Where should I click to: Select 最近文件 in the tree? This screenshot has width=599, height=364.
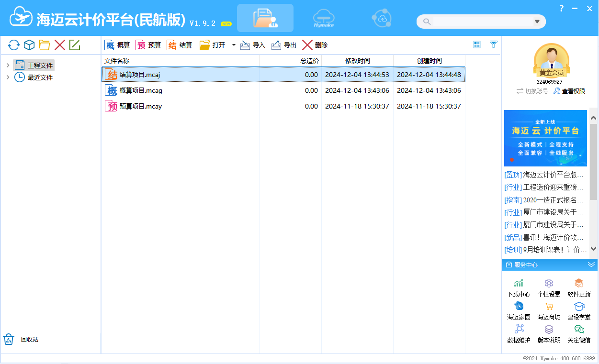click(x=34, y=77)
